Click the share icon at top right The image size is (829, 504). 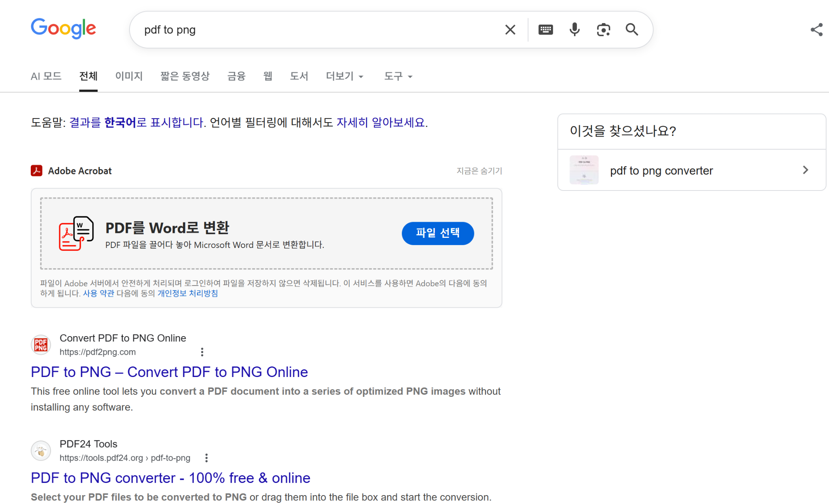point(816,30)
